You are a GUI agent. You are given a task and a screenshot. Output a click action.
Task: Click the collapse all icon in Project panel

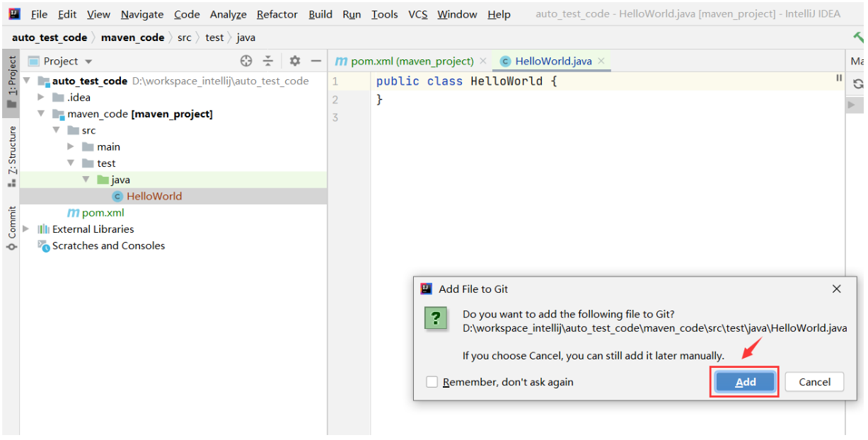coord(268,61)
